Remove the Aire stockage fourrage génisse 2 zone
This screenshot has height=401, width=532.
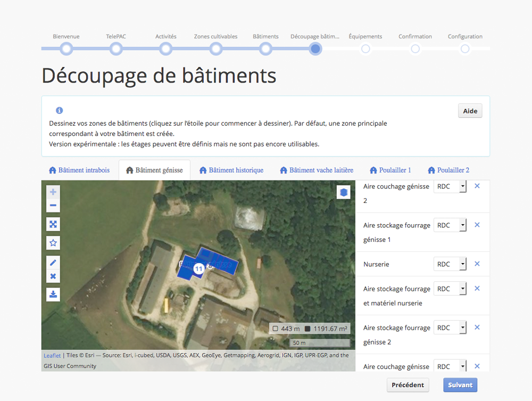click(477, 328)
